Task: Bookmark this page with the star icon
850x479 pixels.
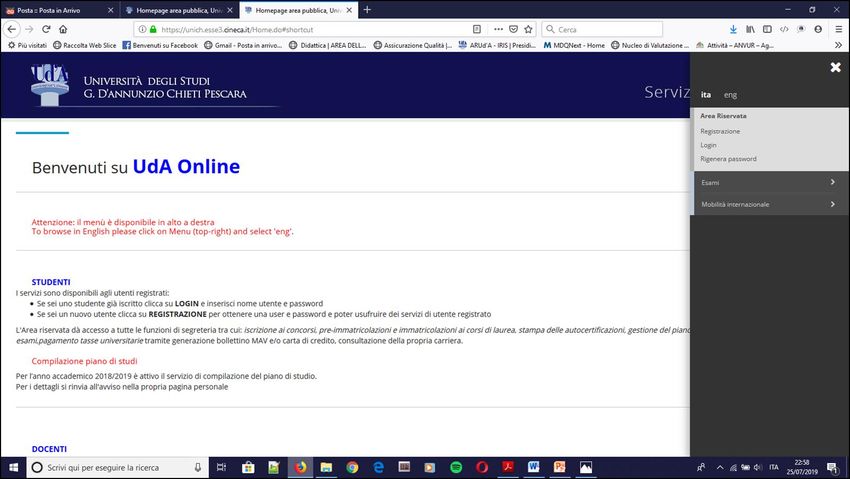Action: pyautogui.click(x=528, y=29)
